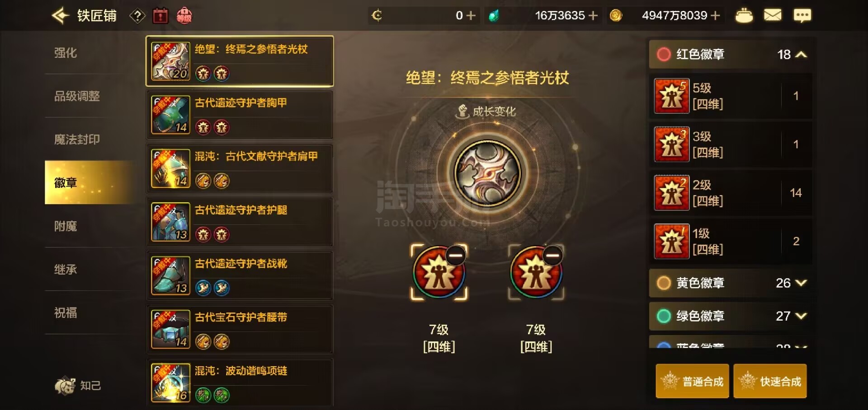
Task: Select 古代遗迹守护者胸甲 in equipment list
Action: click(x=240, y=115)
